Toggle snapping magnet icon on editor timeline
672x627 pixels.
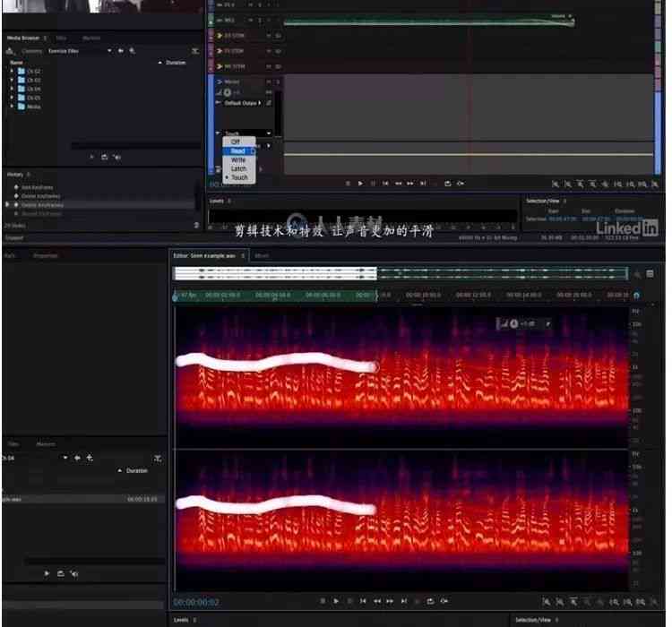[636, 296]
